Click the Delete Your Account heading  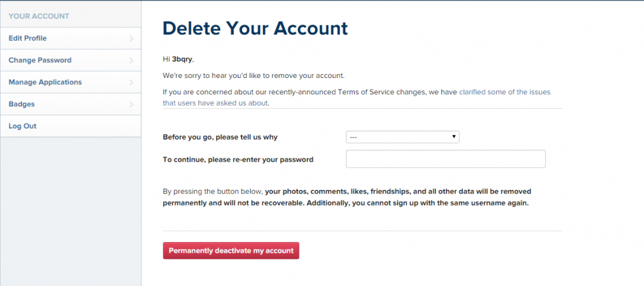[x=255, y=28]
